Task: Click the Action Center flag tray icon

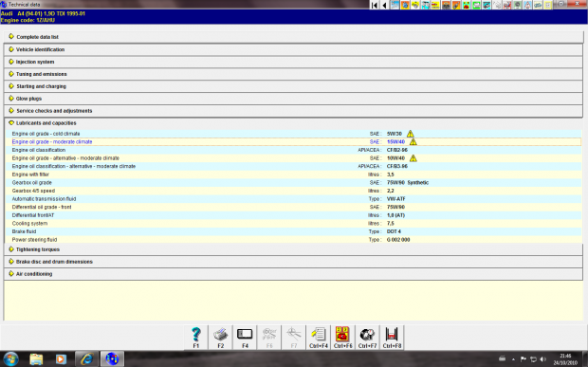Action: (x=524, y=359)
